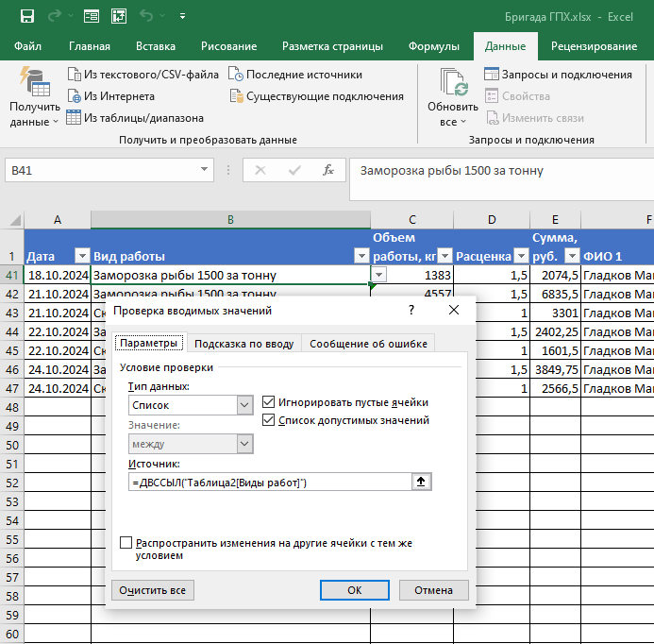This screenshot has height=644, width=654.
Task: Open the 'Тип данных' dropdown showing Список
Action: coord(244,405)
